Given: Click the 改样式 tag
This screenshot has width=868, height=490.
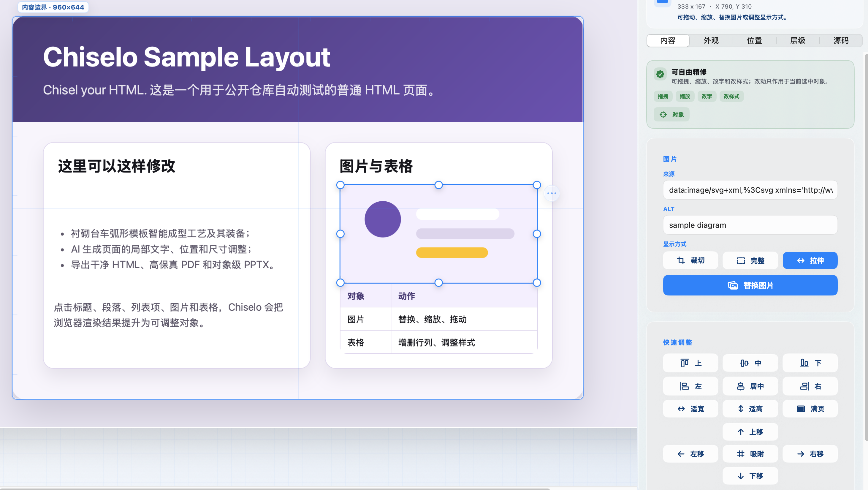Looking at the screenshot, I should [731, 97].
